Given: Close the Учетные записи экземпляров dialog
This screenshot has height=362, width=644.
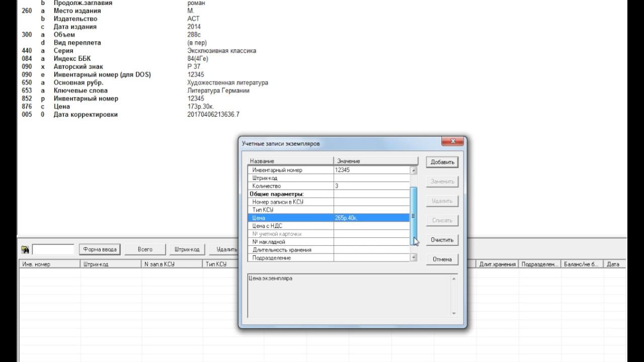Looking at the screenshot, I should 452,141.
